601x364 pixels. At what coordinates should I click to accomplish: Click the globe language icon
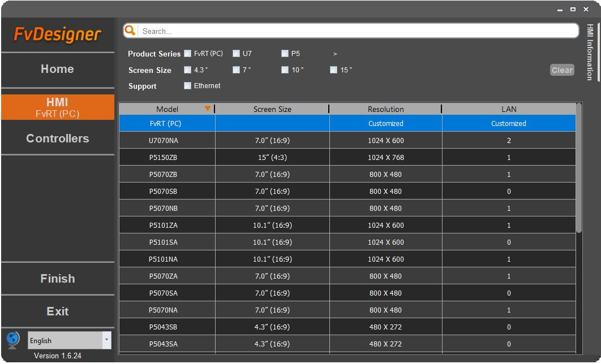click(x=13, y=340)
